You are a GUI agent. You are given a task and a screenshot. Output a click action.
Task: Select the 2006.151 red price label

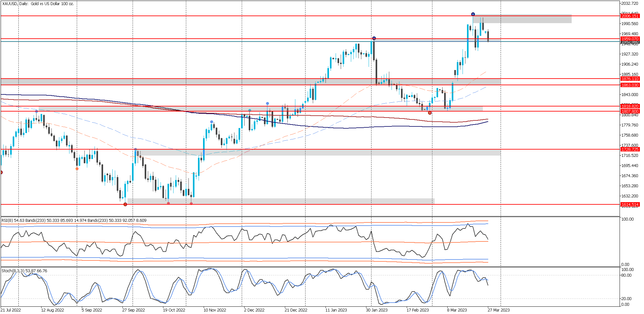(630, 16)
